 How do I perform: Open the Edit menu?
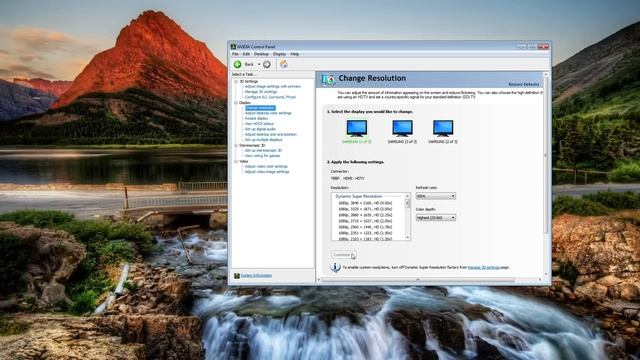pyautogui.click(x=246, y=54)
